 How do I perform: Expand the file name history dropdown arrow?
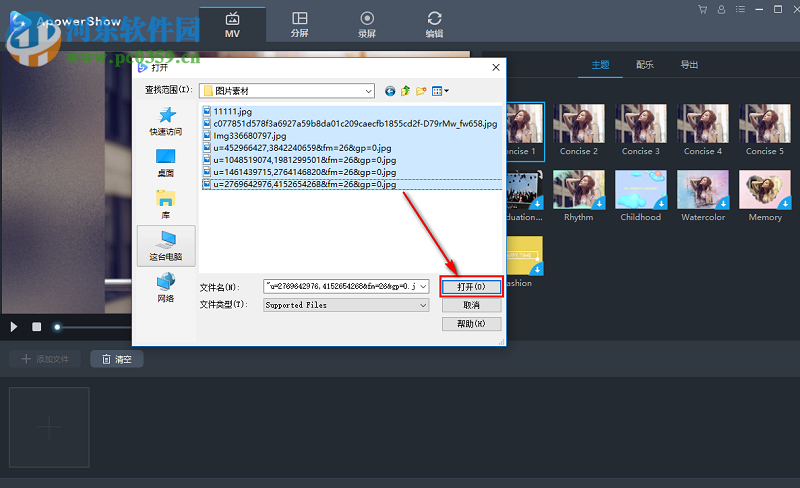click(423, 286)
